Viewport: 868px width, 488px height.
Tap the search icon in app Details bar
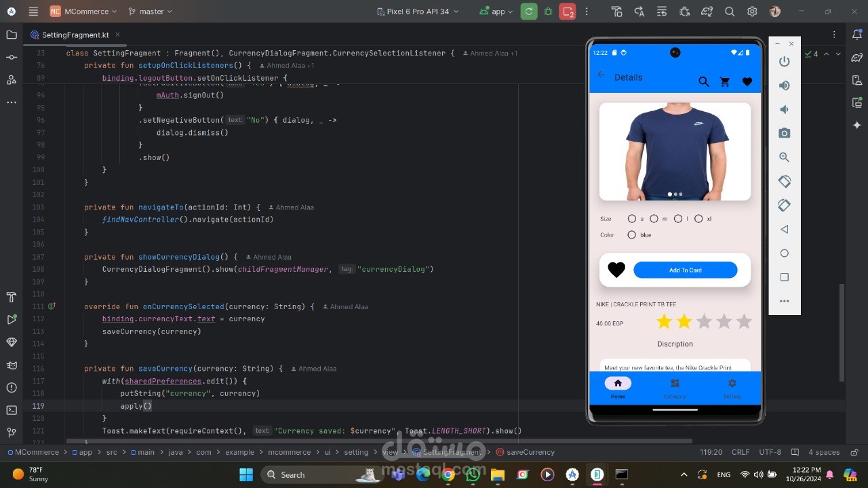click(704, 82)
